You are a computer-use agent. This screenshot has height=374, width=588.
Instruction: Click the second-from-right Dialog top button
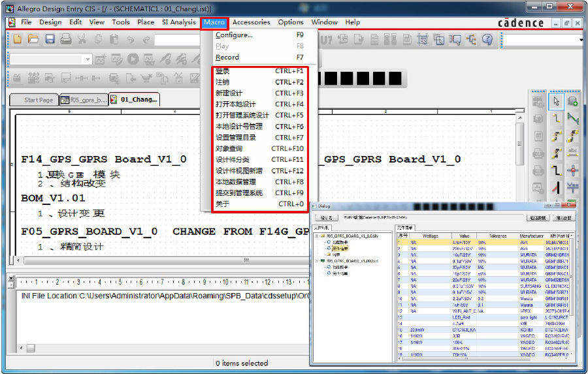(538, 218)
